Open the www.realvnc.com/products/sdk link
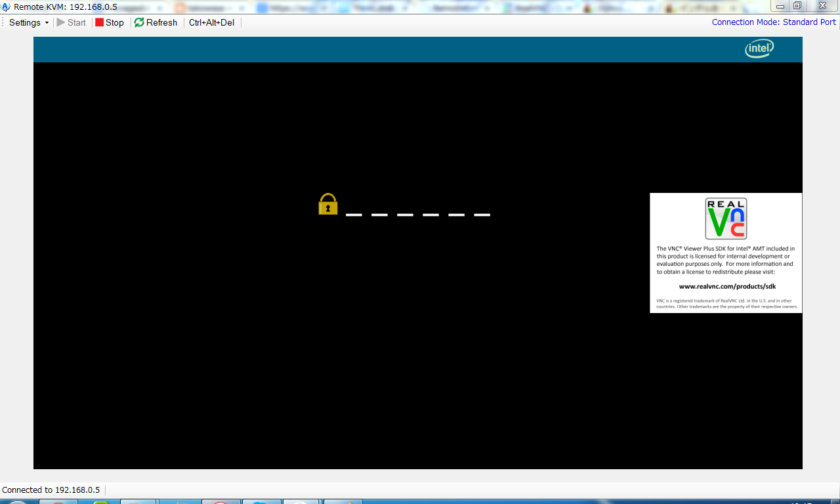Screen dimensions: 840x504 (727, 286)
